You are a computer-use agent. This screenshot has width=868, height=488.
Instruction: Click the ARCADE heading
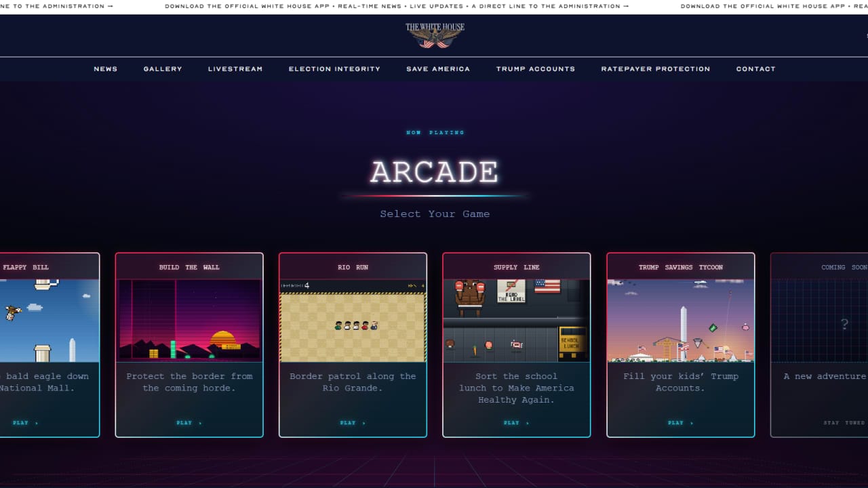click(x=435, y=172)
